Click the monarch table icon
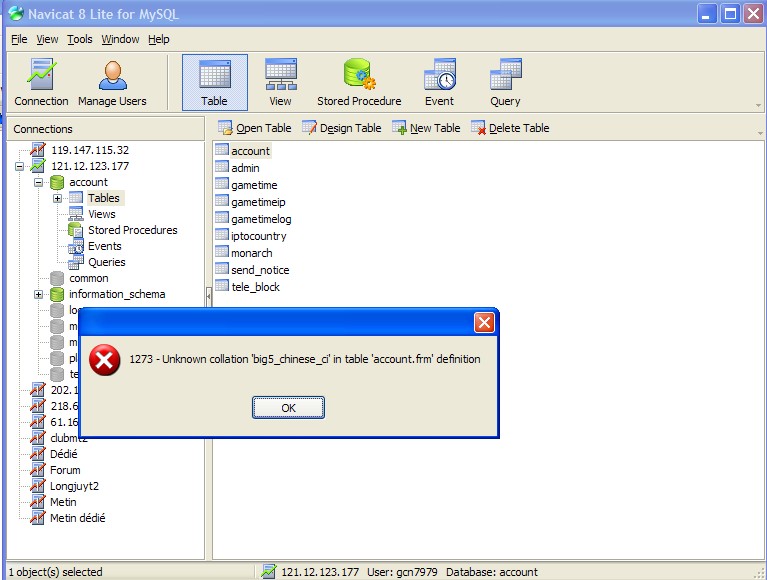This screenshot has height=580, width=767. pyautogui.click(x=222, y=252)
